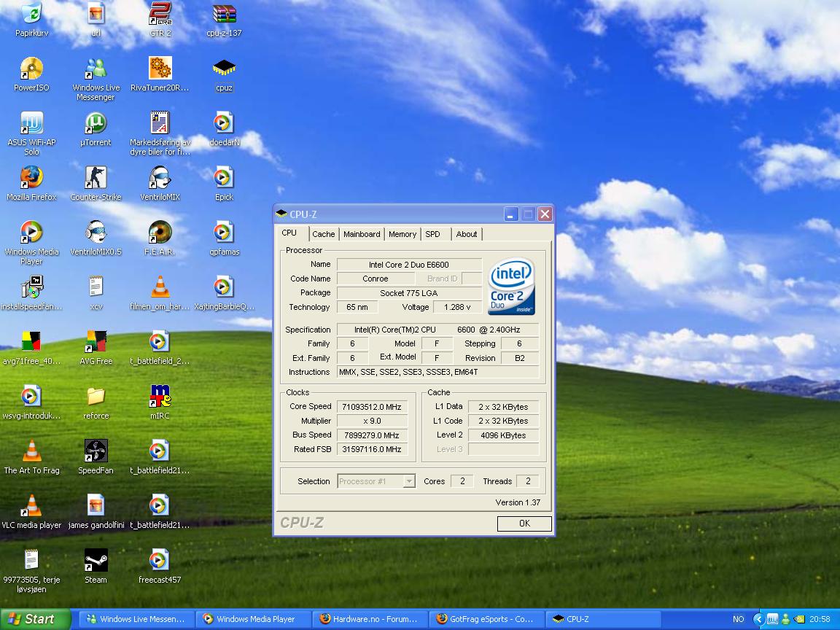Open the About tab in CPU-Z
This screenshot has height=630, width=840.
pos(467,234)
